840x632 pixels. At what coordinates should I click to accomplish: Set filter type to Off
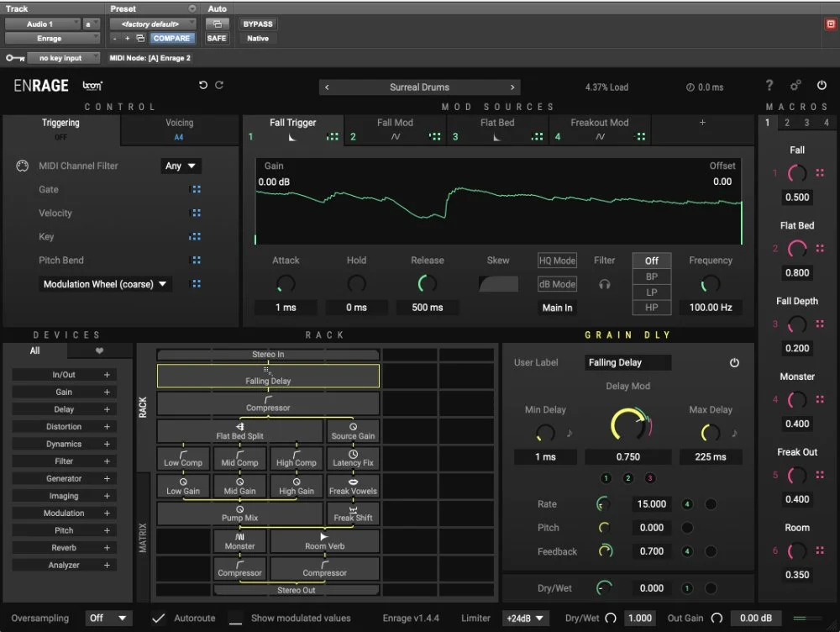(652, 261)
